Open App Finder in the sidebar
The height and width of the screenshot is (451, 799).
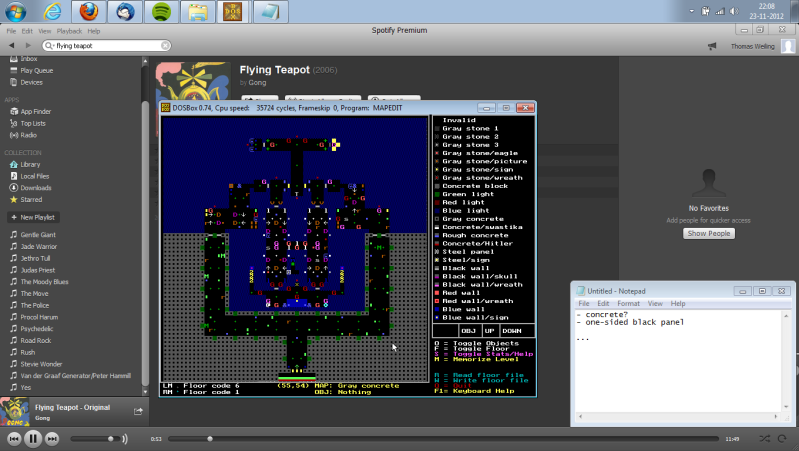(x=36, y=111)
